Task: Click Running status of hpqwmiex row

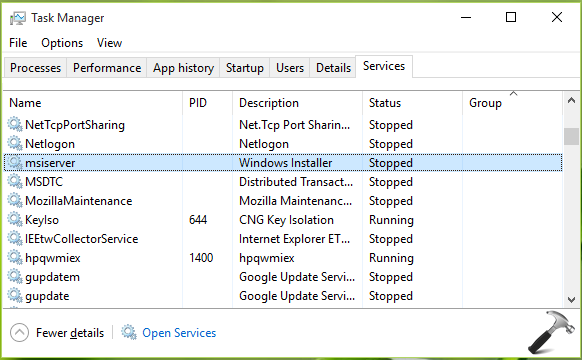Action: [x=391, y=258]
